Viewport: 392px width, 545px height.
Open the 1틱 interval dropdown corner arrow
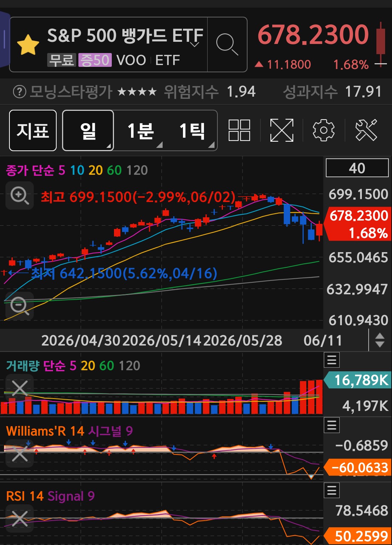pyautogui.click(x=212, y=145)
